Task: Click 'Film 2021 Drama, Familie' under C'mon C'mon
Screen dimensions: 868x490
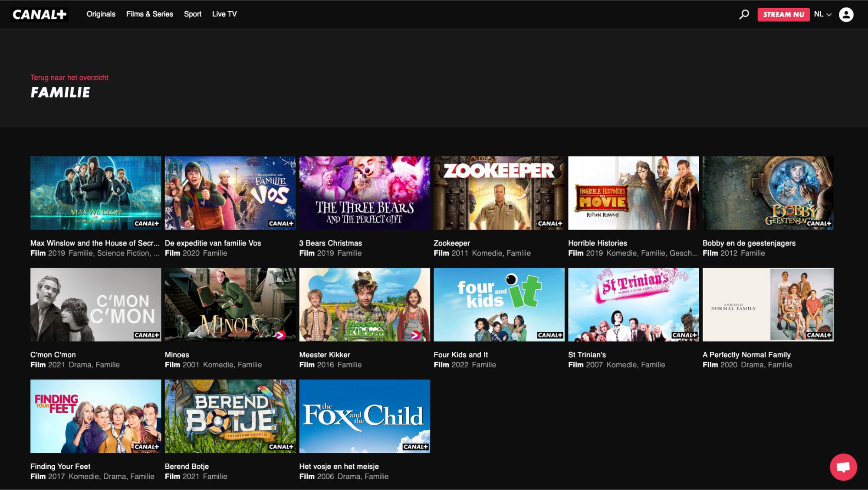Action: [75, 365]
